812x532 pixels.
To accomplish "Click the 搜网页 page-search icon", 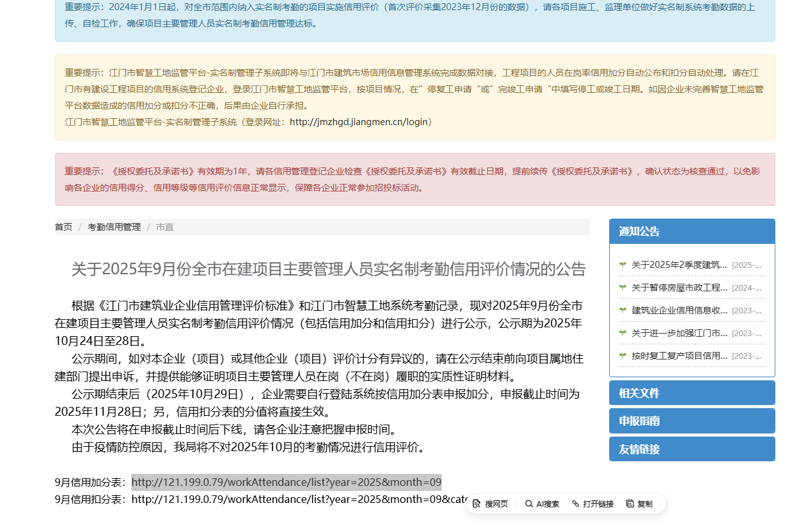I will pyautogui.click(x=477, y=504).
